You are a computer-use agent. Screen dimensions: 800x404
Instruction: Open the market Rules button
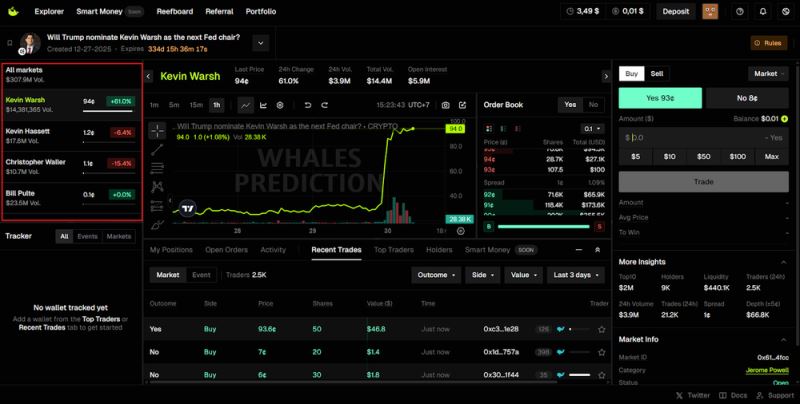(768, 43)
